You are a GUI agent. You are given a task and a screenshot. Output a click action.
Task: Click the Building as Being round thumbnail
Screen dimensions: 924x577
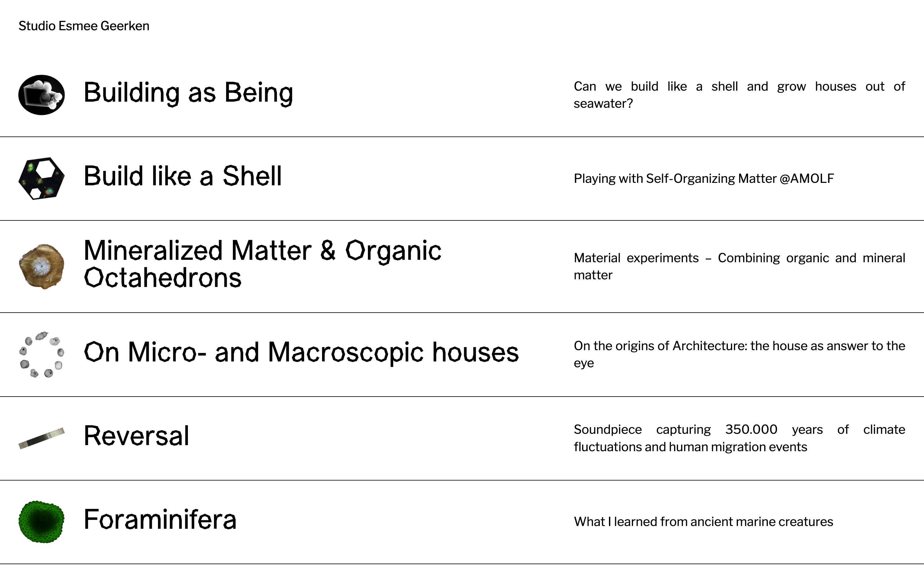[41, 95]
